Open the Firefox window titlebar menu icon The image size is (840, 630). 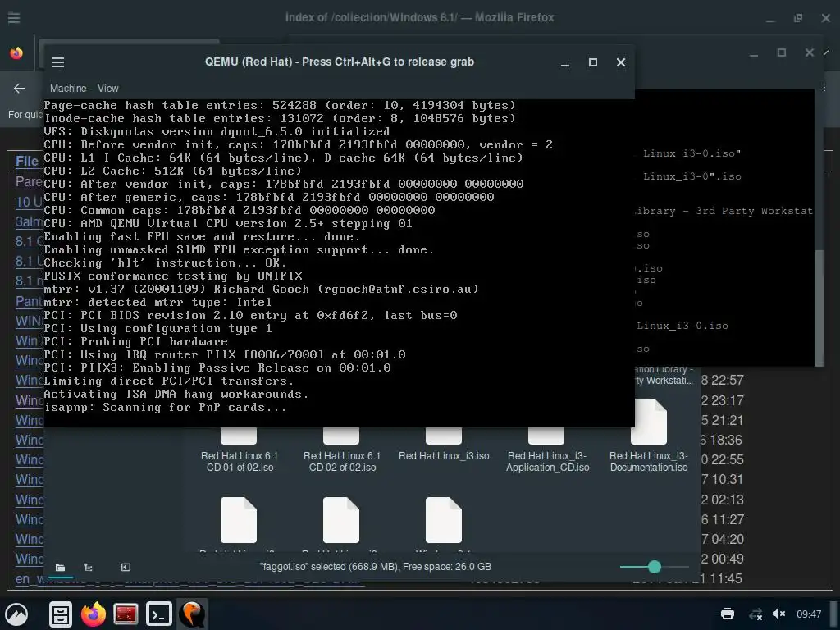click(14, 18)
